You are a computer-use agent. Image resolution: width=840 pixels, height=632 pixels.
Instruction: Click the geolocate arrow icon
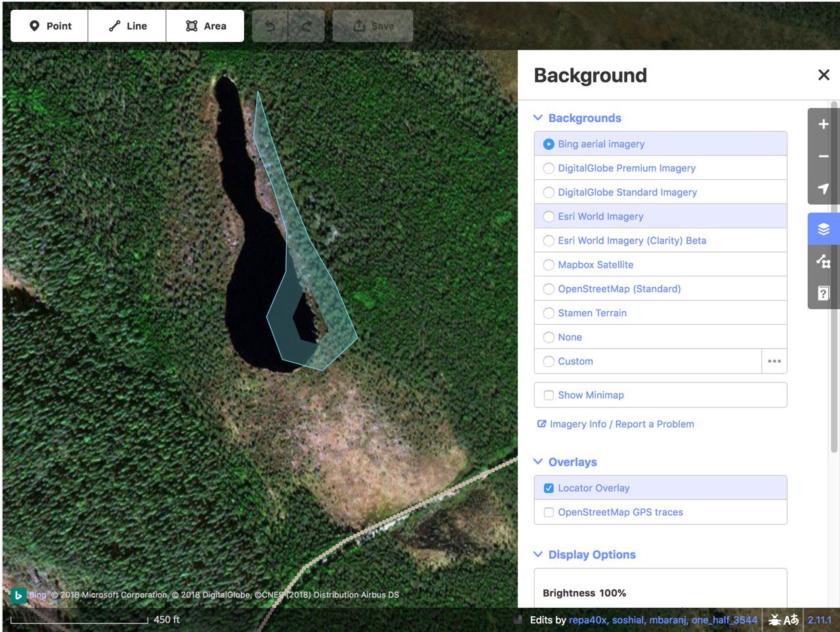tap(824, 188)
